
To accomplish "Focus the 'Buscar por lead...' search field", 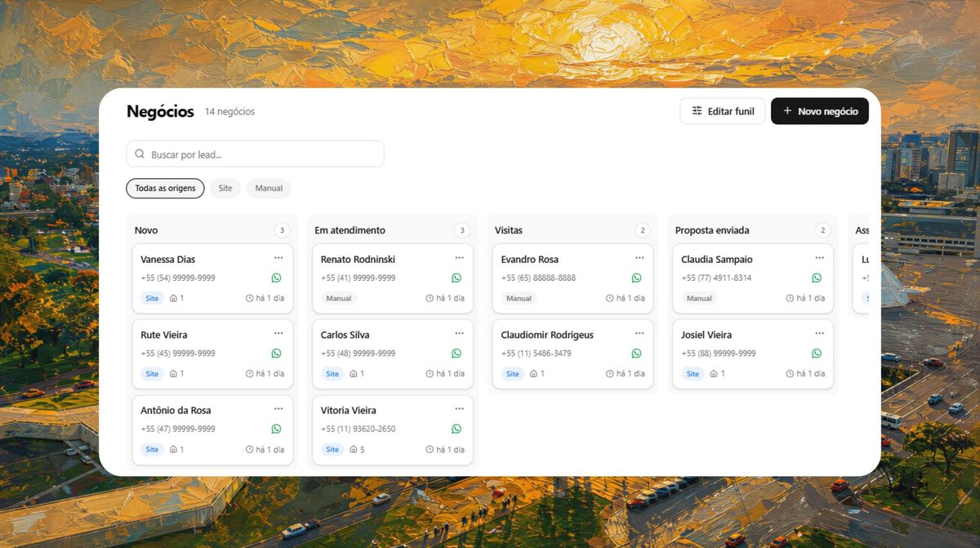I will click(255, 154).
